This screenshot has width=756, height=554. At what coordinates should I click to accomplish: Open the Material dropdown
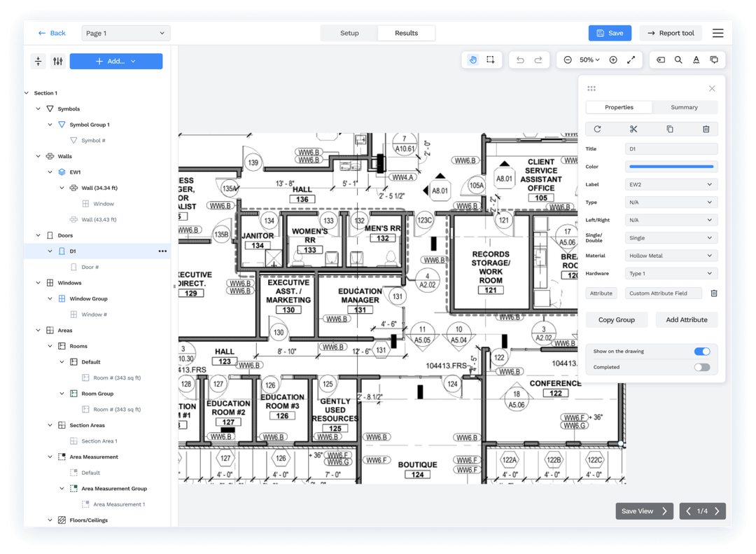(671, 256)
